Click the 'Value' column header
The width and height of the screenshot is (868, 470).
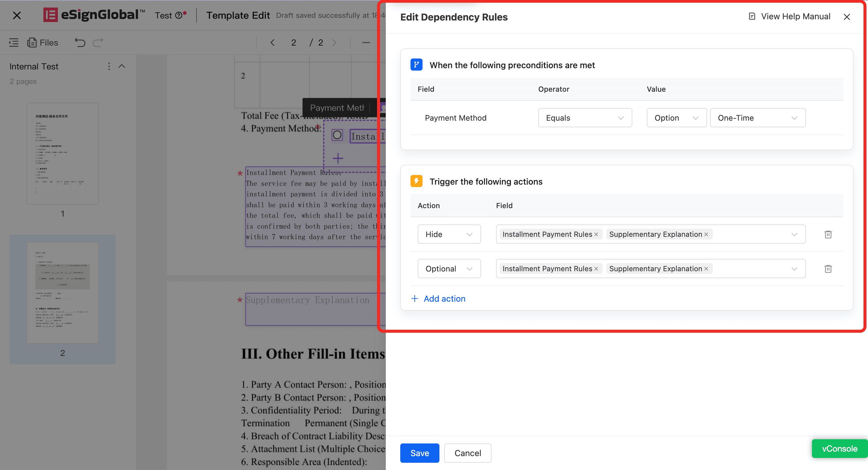point(656,89)
